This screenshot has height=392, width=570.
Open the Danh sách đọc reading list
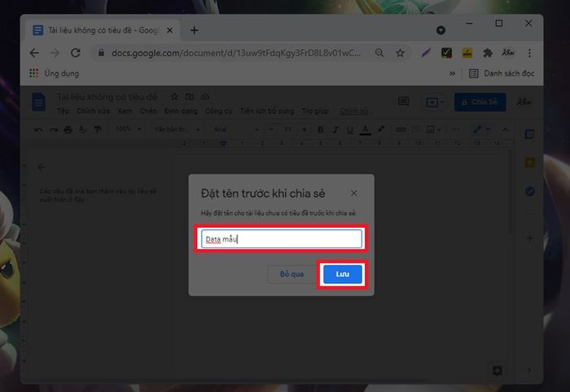[x=502, y=73]
